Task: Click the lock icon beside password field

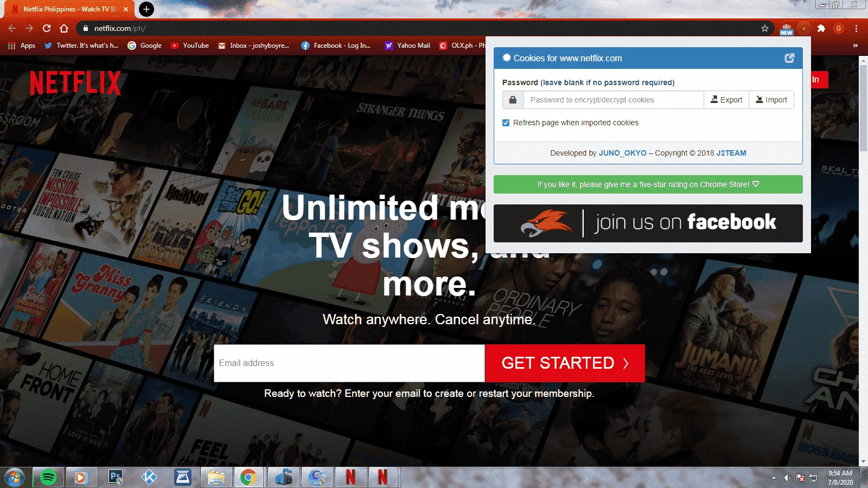Action: click(x=513, y=100)
